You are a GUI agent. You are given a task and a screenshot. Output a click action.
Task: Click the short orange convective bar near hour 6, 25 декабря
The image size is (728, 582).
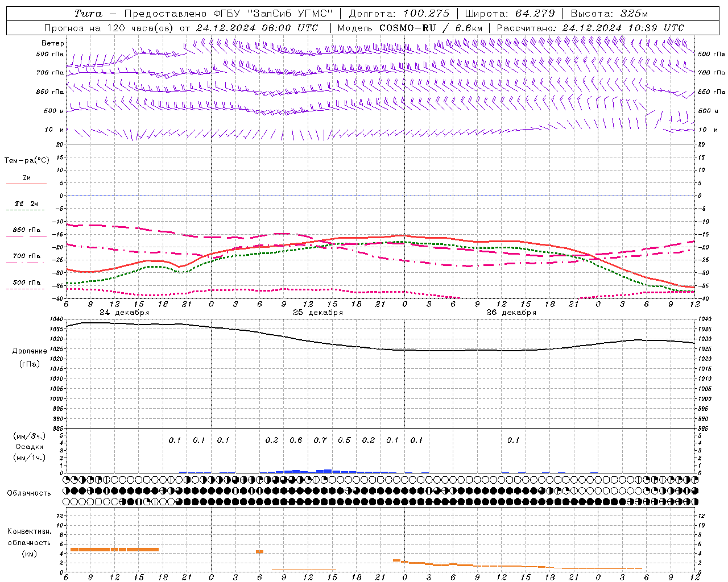[259, 552]
